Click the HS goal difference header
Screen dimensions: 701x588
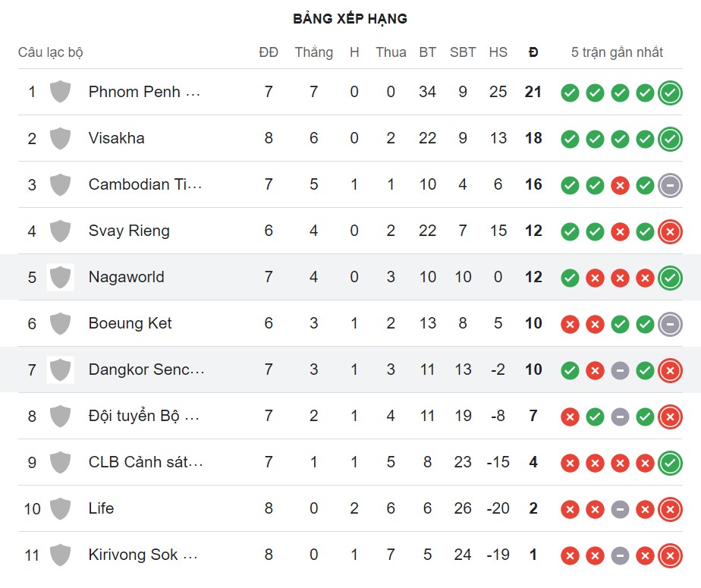tap(498, 52)
